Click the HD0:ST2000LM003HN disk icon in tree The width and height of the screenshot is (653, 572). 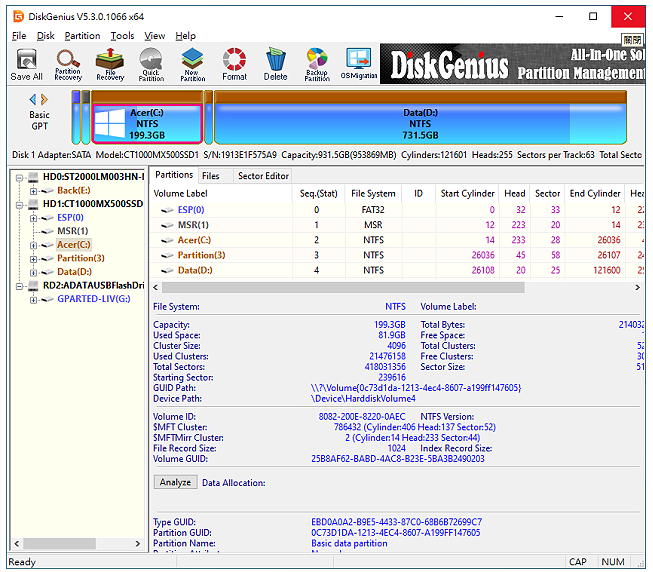[x=33, y=178]
